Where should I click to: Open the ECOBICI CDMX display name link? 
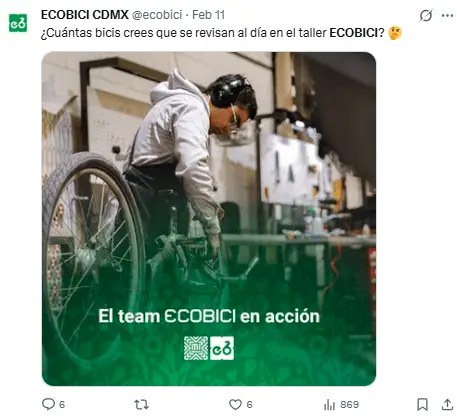click(85, 15)
